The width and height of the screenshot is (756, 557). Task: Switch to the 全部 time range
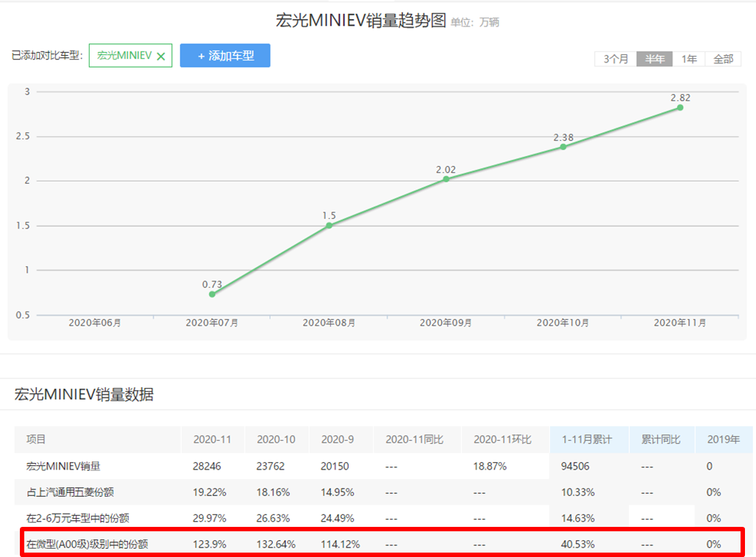click(x=723, y=59)
